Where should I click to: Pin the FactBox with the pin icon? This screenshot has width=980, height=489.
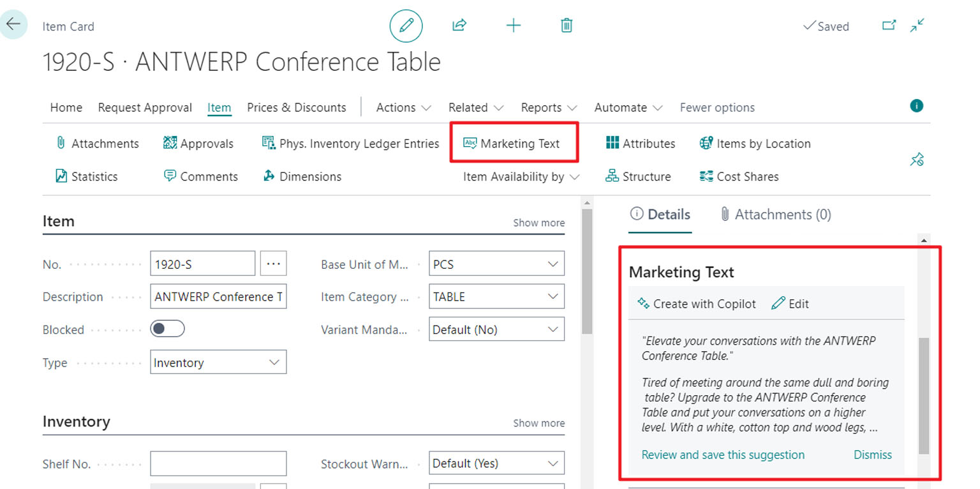(x=917, y=160)
